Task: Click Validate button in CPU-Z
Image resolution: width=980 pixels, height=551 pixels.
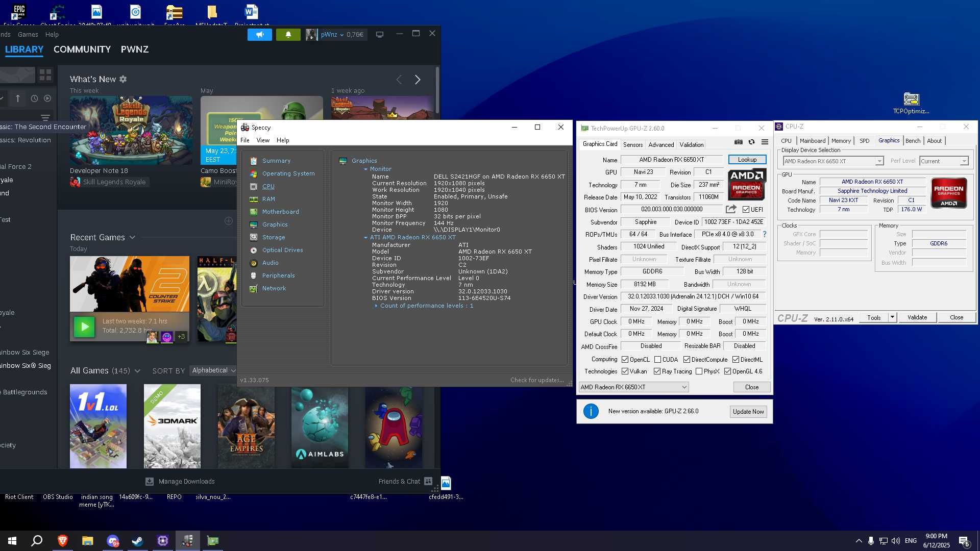Action: [x=917, y=317]
